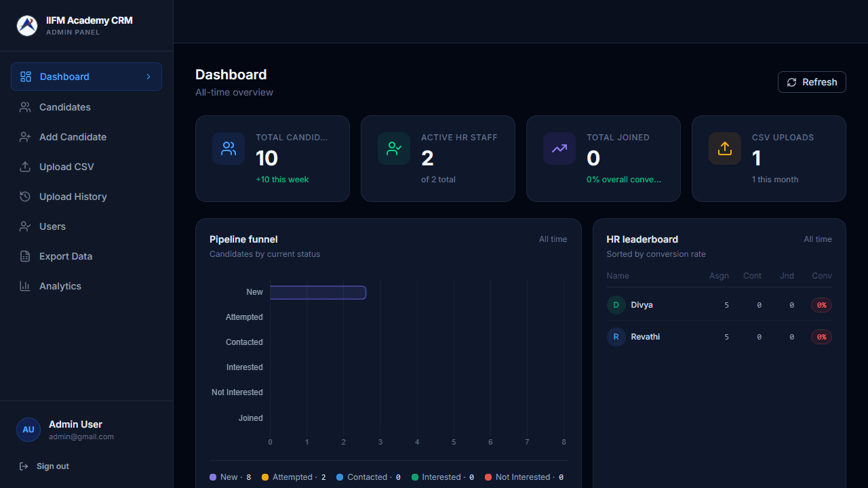Click the Cont column header
This screenshot has width=868, height=488.
[x=752, y=276]
